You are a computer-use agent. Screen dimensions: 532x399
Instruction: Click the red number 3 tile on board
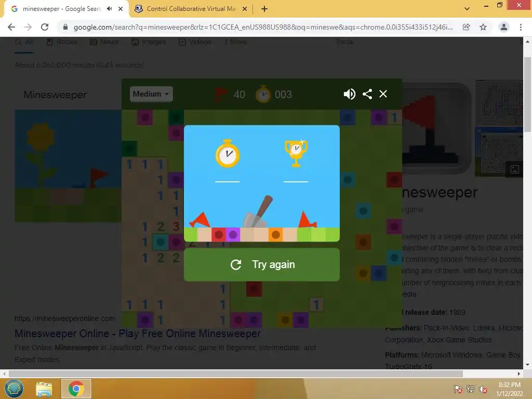[x=176, y=227]
